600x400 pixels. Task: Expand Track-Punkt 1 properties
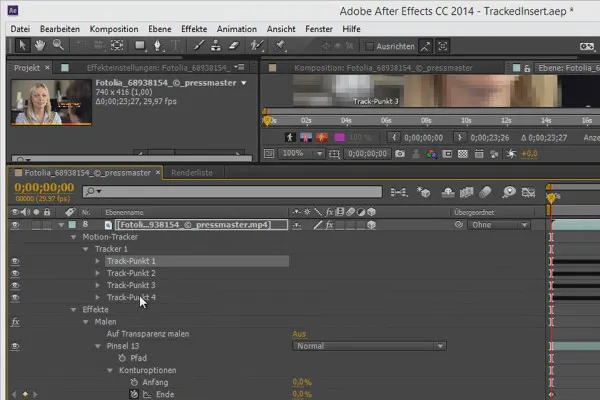[98, 261]
